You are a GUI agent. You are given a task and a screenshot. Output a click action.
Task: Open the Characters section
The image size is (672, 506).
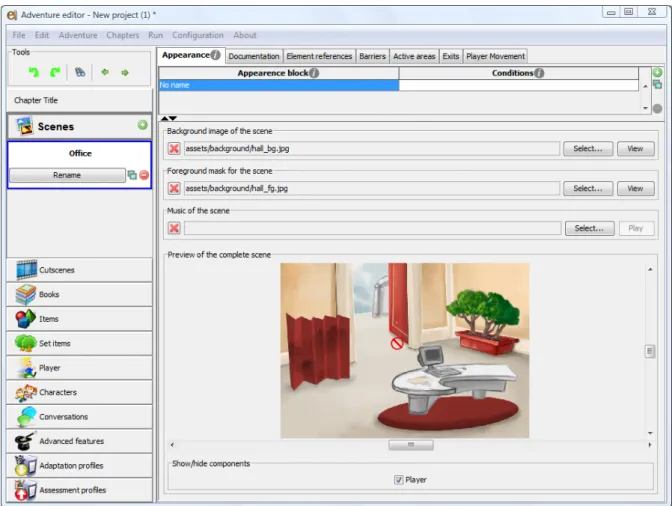[80, 392]
